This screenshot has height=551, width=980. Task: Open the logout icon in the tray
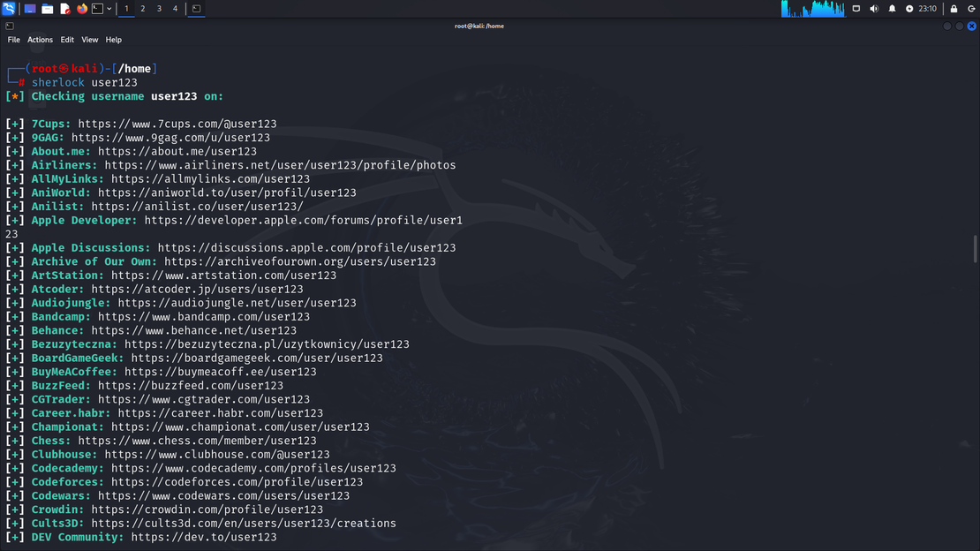coord(972,8)
